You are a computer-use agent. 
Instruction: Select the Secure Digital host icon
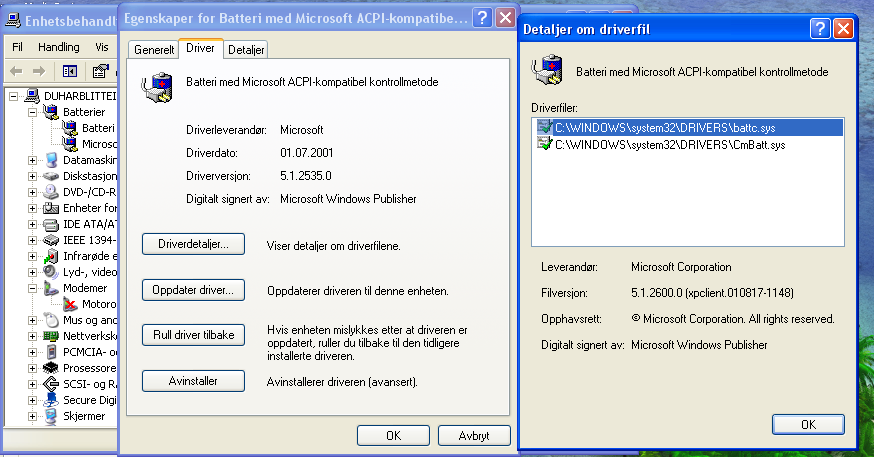click(51, 400)
